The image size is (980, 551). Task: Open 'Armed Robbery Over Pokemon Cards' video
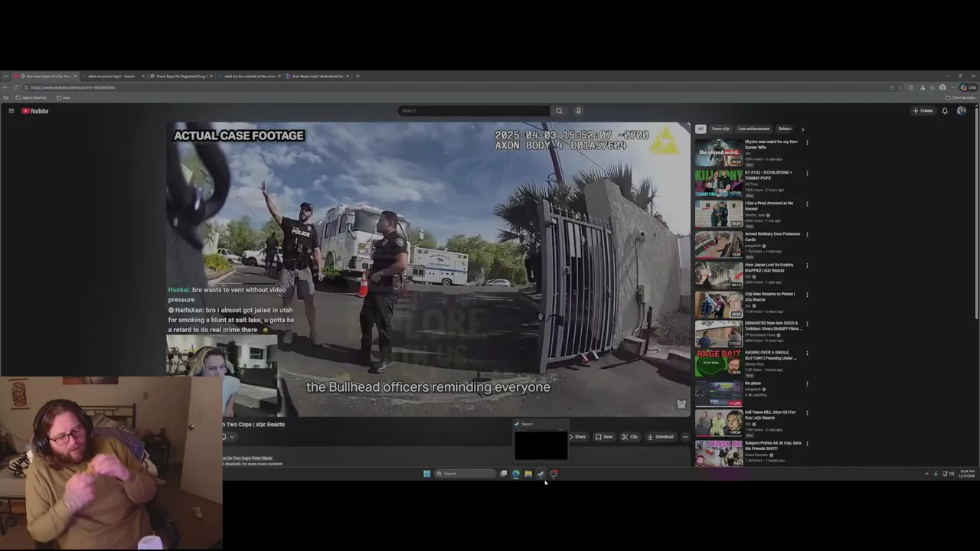(x=718, y=245)
